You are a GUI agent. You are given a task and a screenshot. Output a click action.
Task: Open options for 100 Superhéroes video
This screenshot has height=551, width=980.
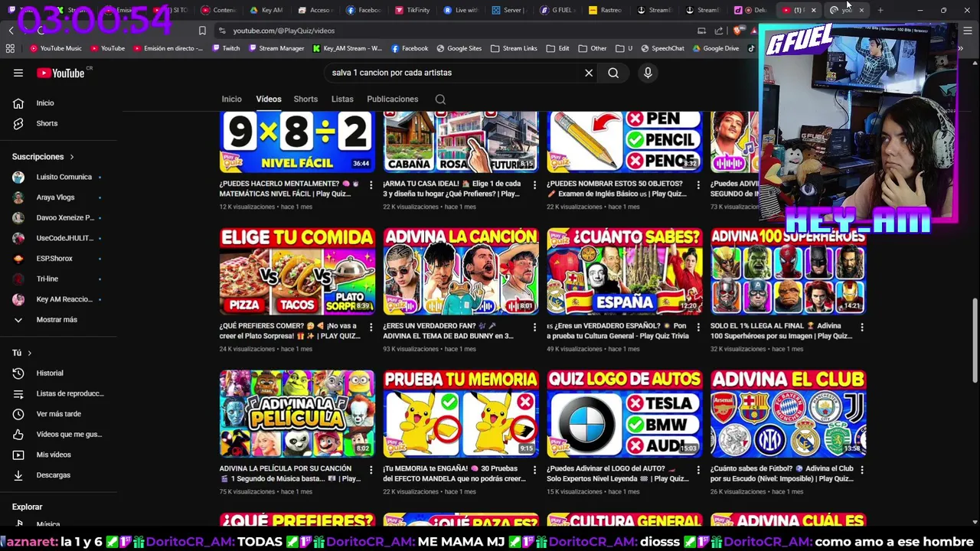pyautogui.click(x=862, y=328)
